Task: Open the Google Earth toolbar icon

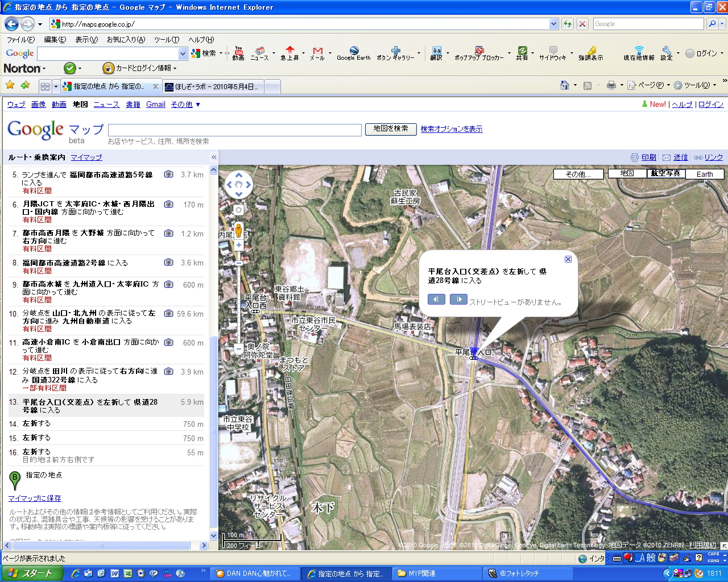Action: tap(353, 53)
